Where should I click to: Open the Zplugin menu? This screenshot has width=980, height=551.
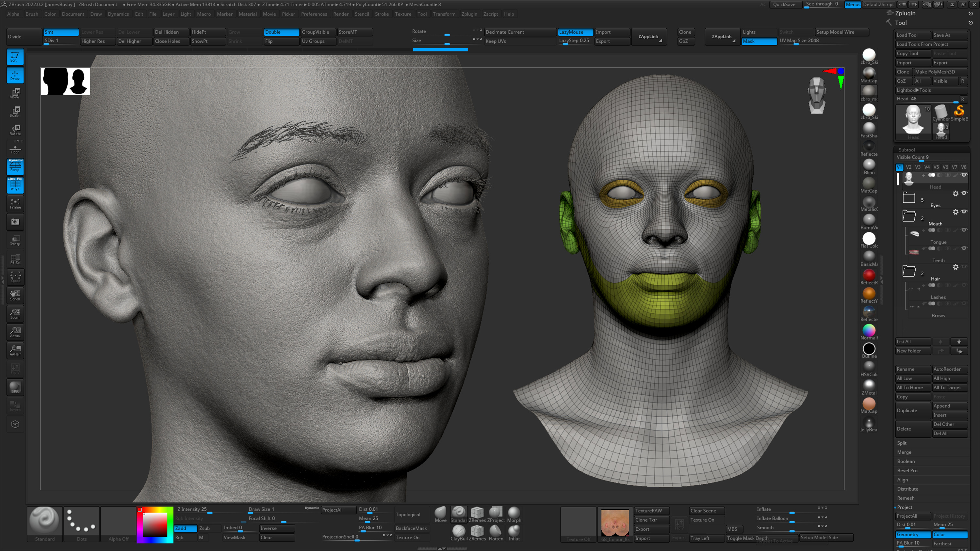[x=469, y=14]
